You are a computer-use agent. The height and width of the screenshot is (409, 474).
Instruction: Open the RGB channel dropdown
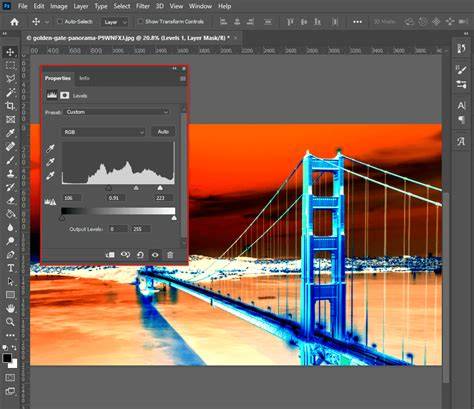click(103, 132)
